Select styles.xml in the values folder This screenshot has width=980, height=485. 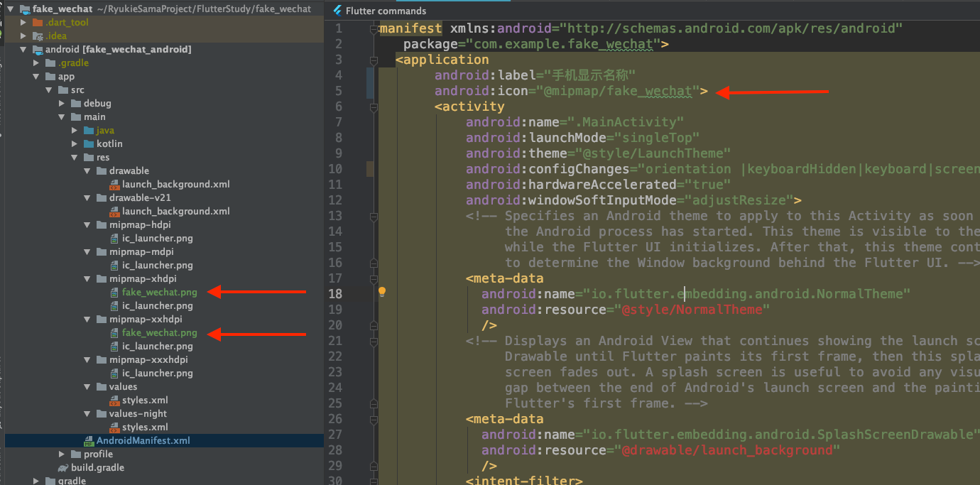145,400
